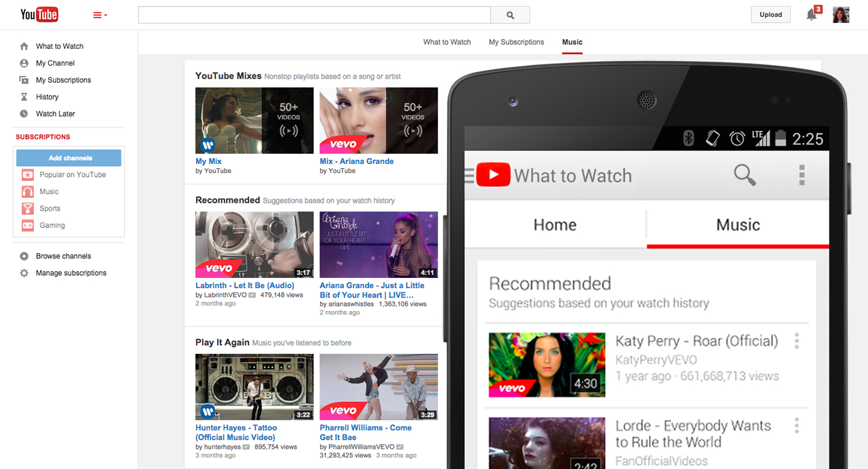This screenshot has height=469, width=868.
Task: Focus the YouTube search input field
Action: 314,15
